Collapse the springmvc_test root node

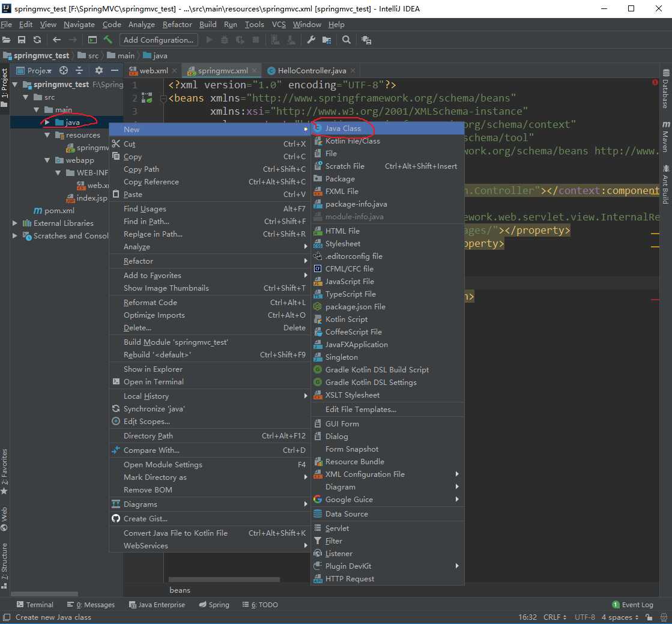(x=15, y=85)
